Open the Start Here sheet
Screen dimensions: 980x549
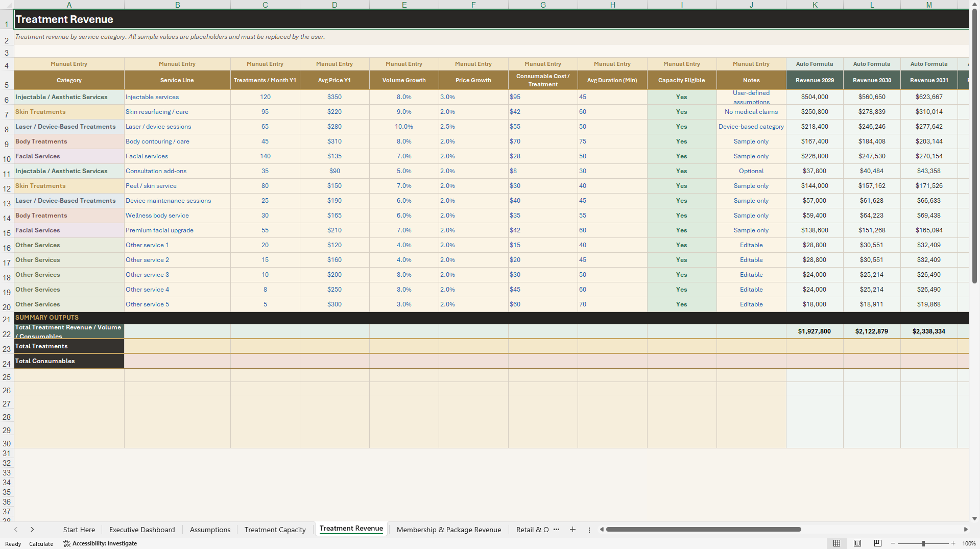point(79,530)
